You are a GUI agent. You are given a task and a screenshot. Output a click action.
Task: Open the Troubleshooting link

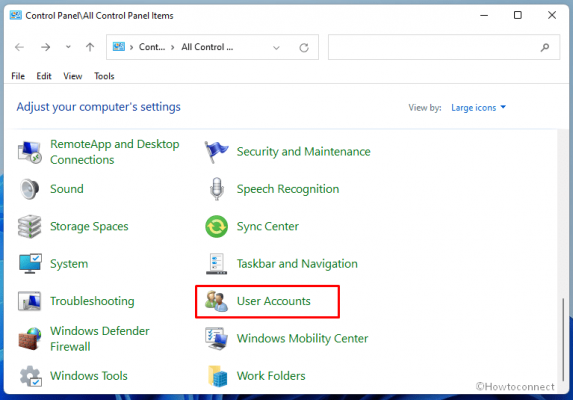[x=92, y=301]
